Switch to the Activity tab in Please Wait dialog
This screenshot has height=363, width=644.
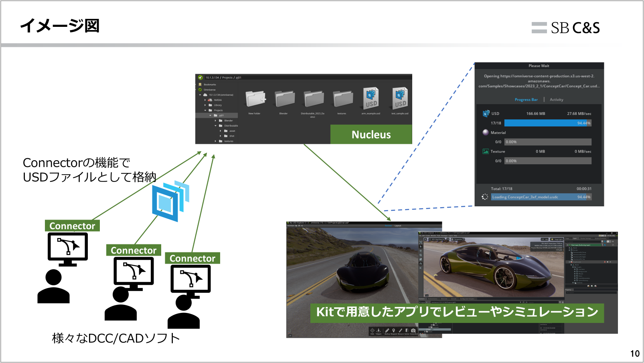click(557, 100)
